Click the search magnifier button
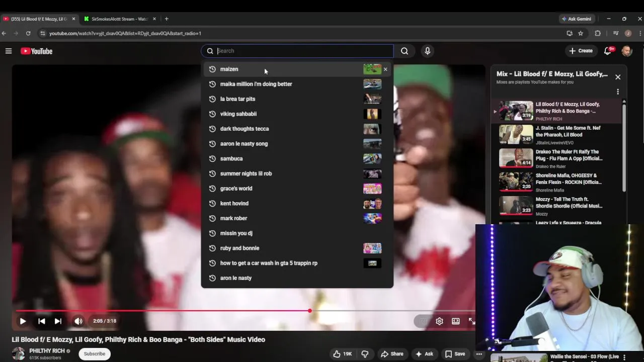 [405, 51]
